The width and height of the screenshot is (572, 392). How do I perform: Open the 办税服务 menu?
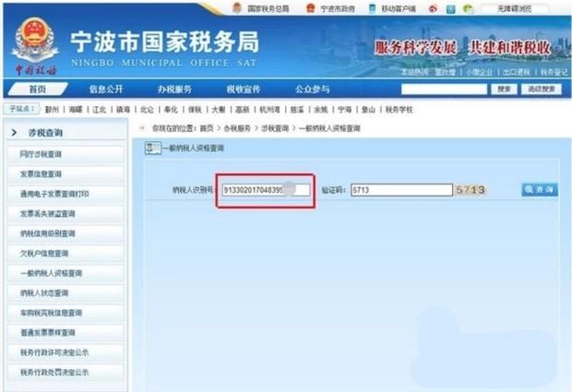pyautogui.click(x=174, y=89)
